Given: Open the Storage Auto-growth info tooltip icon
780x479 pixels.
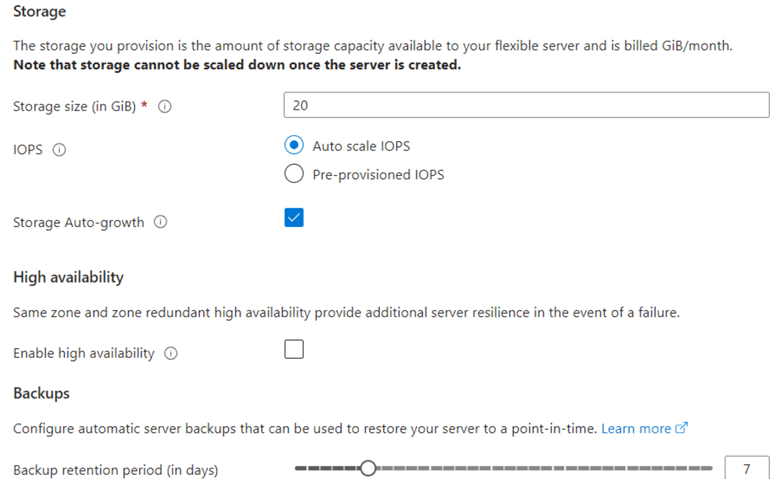Looking at the screenshot, I should pos(160,223).
